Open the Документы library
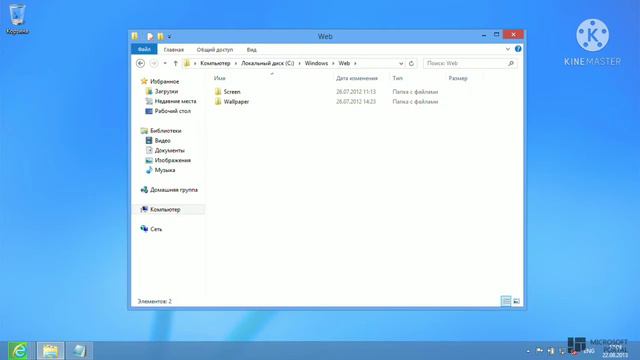The width and height of the screenshot is (640, 360). point(169,150)
